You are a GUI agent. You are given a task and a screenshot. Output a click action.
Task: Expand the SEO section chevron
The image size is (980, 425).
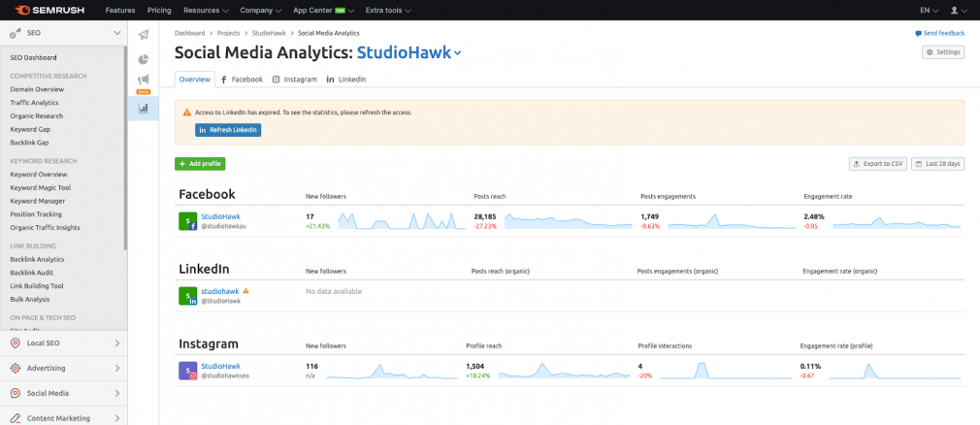coord(116,33)
